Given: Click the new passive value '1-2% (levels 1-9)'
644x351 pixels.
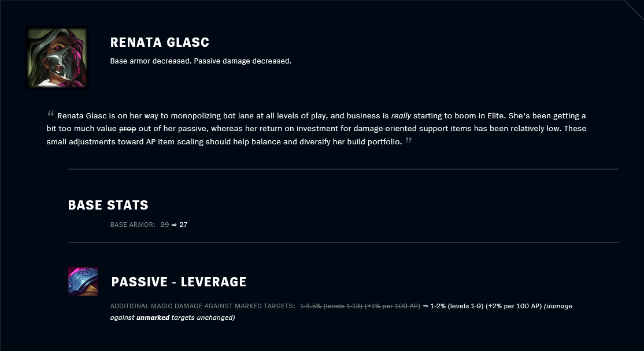Looking at the screenshot, I should click(x=457, y=306).
